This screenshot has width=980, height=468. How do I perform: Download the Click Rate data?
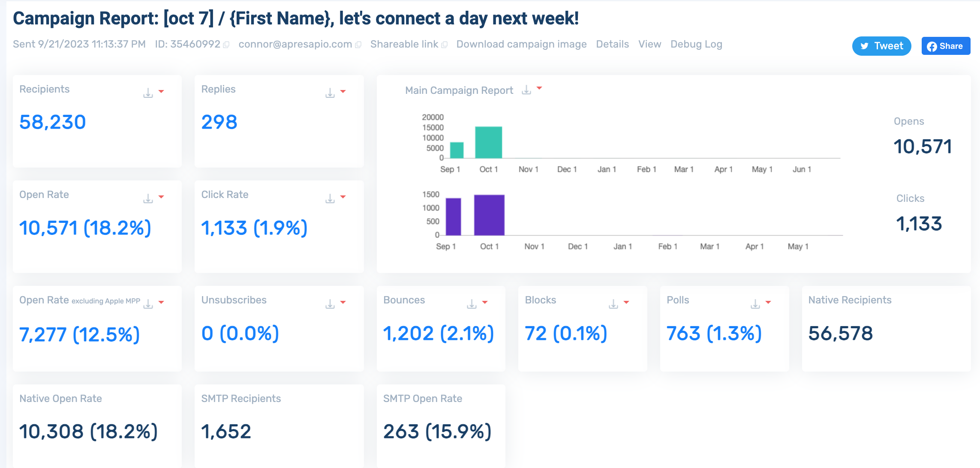coord(330,198)
